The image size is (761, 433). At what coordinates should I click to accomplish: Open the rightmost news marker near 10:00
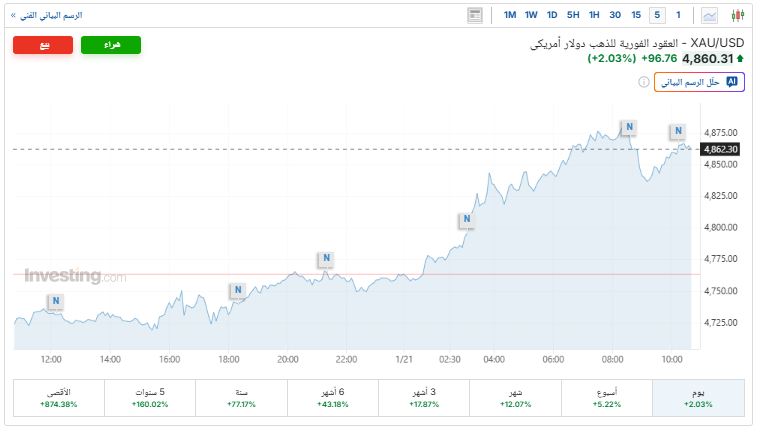pos(678,131)
